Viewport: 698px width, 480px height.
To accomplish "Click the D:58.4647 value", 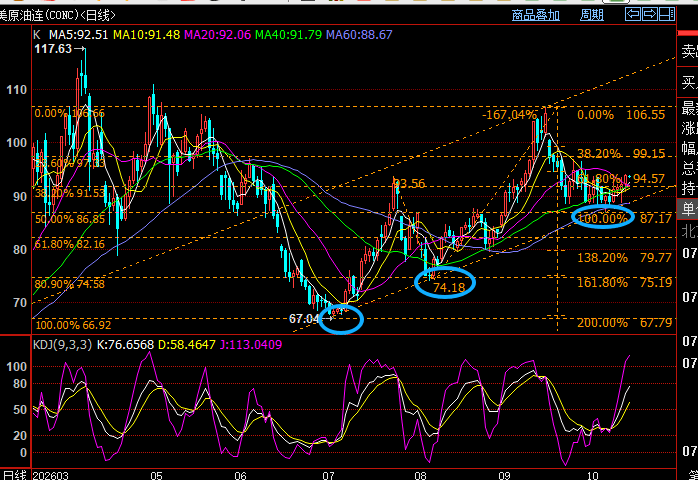I will 187,345.
